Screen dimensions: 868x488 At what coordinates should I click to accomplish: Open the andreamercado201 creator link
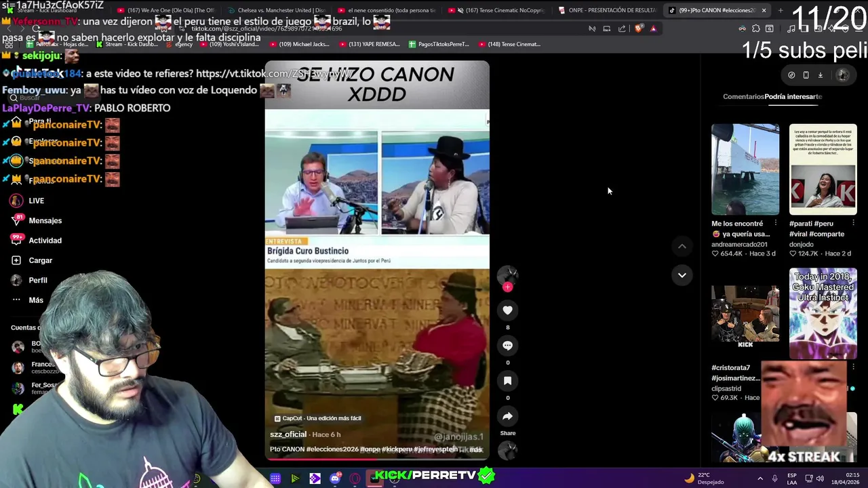coord(739,244)
